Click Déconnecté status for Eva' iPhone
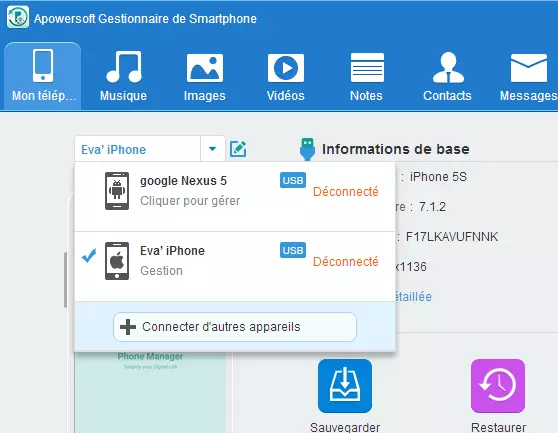The height and width of the screenshot is (433, 558). [x=346, y=262]
